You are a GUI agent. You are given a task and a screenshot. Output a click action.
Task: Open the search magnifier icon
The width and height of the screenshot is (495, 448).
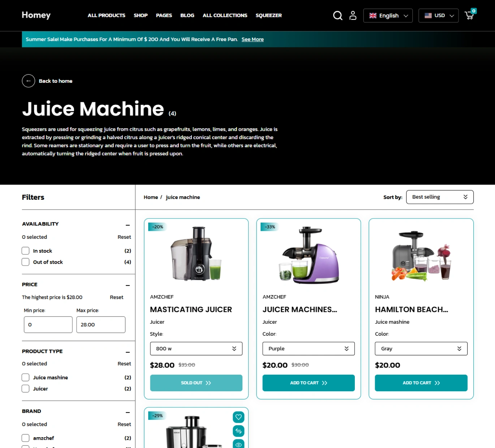pyautogui.click(x=337, y=16)
